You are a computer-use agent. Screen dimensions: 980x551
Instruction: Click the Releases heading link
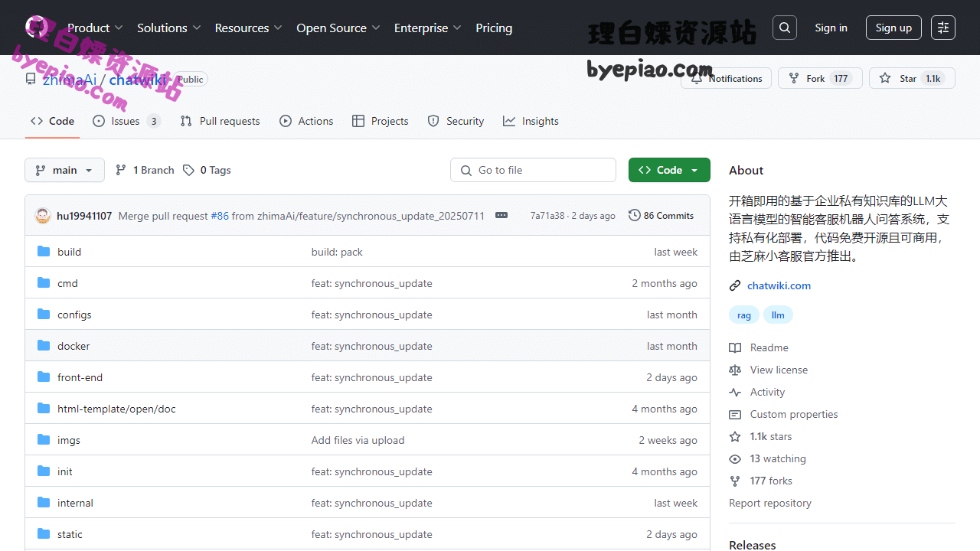(x=753, y=545)
